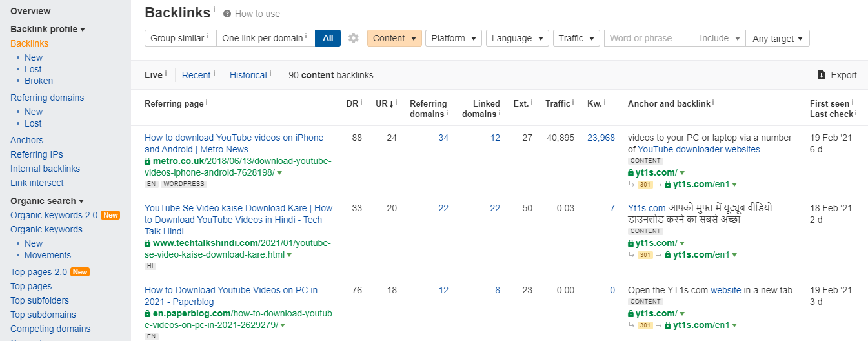Click the Export download icon
The height and width of the screenshot is (341, 868).
pyautogui.click(x=822, y=75)
